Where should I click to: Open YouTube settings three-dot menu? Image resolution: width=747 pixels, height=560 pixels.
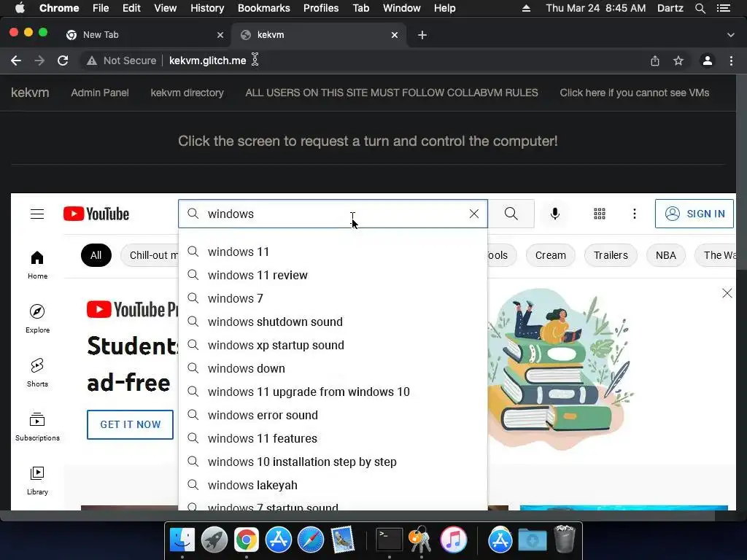click(x=634, y=214)
